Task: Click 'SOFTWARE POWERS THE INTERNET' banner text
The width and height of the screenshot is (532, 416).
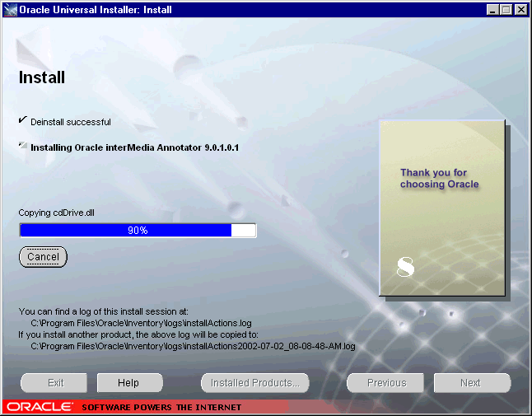Action: 161,407
